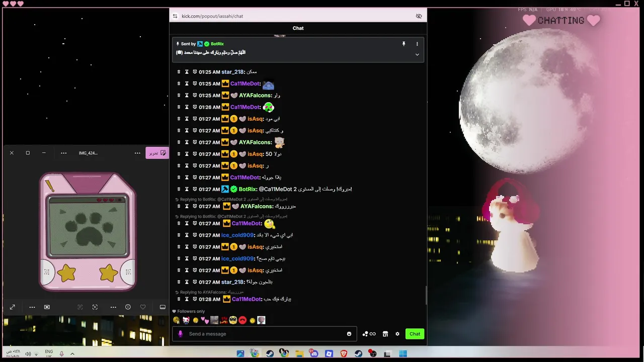Insert the red hang-up phone quick emote
The height and width of the screenshot is (362, 644).
click(x=243, y=320)
